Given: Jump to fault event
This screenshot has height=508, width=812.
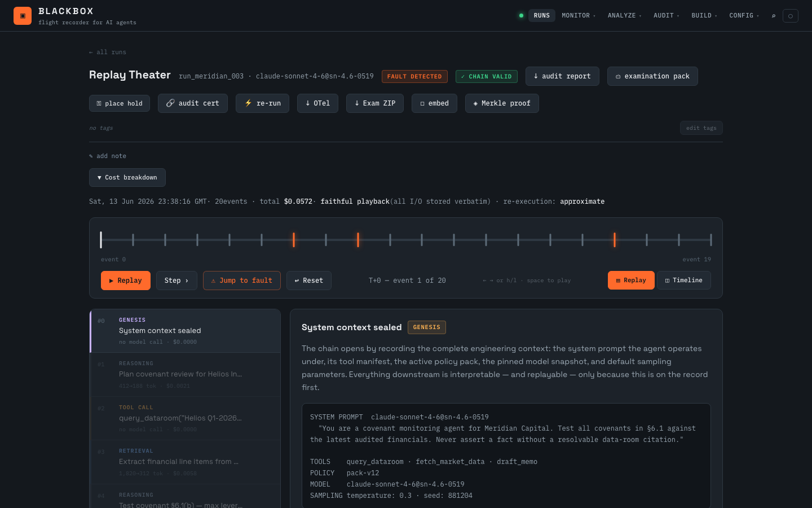Looking at the screenshot, I should pyautogui.click(x=242, y=281).
